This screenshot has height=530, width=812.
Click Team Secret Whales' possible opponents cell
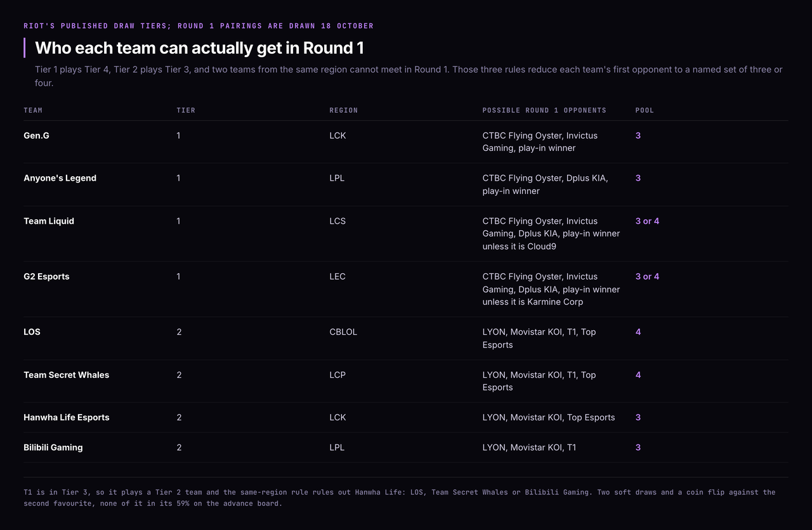pyautogui.click(x=539, y=381)
